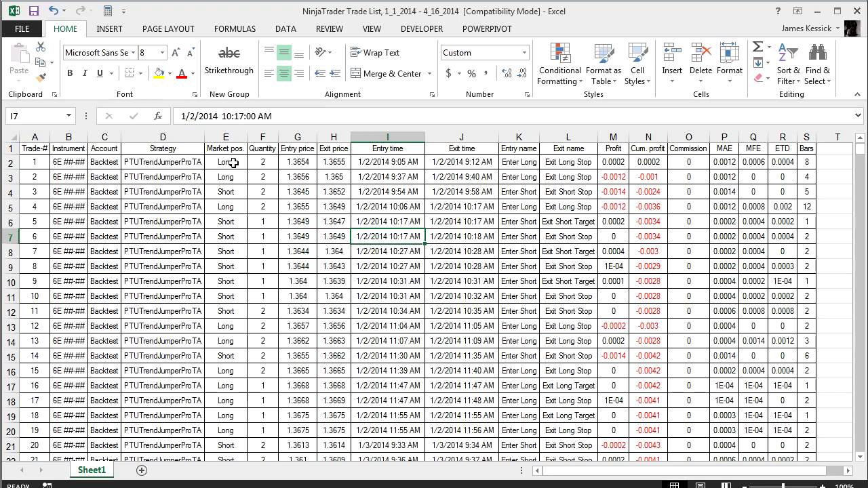Increase decimal places
This screenshot has width=868, height=488.
(507, 73)
